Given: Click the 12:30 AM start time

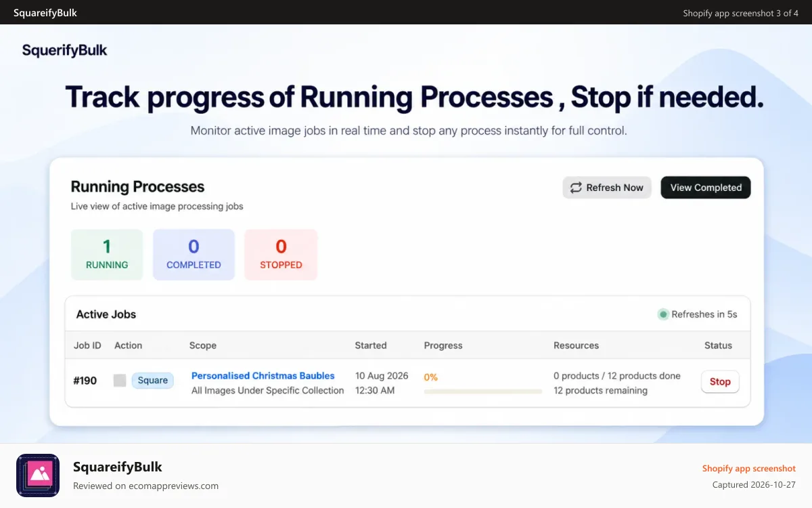Looking at the screenshot, I should coord(375,391).
